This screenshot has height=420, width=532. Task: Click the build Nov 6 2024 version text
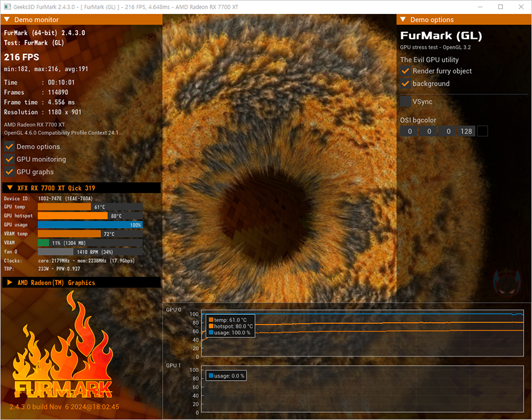64,407
